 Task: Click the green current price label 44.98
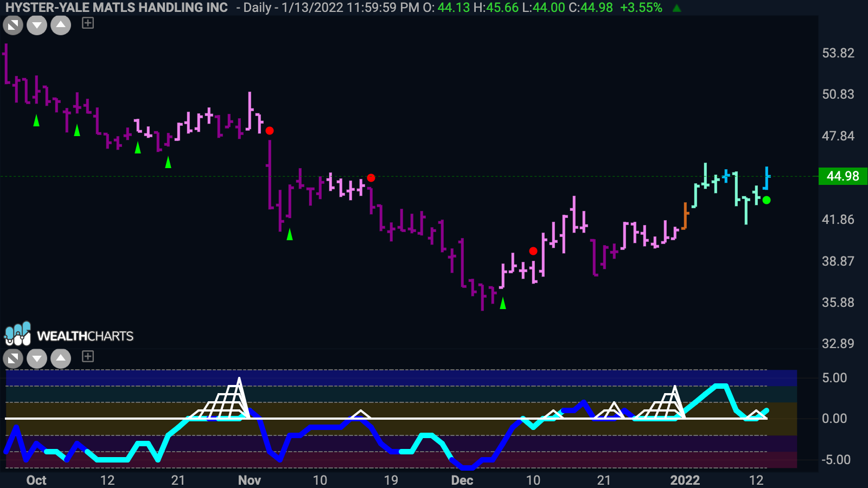click(x=843, y=176)
